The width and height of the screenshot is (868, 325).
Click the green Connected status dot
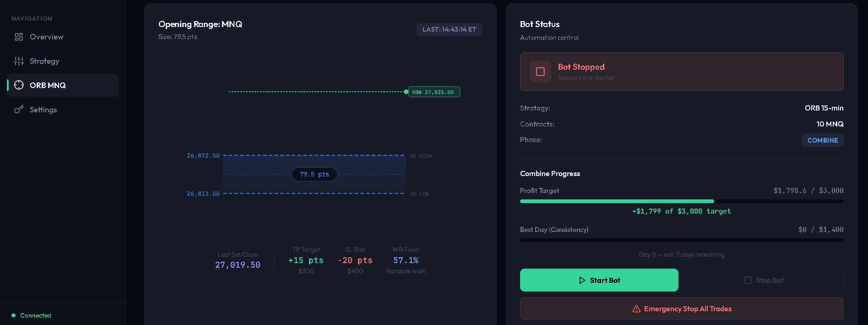click(x=13, y=315)
